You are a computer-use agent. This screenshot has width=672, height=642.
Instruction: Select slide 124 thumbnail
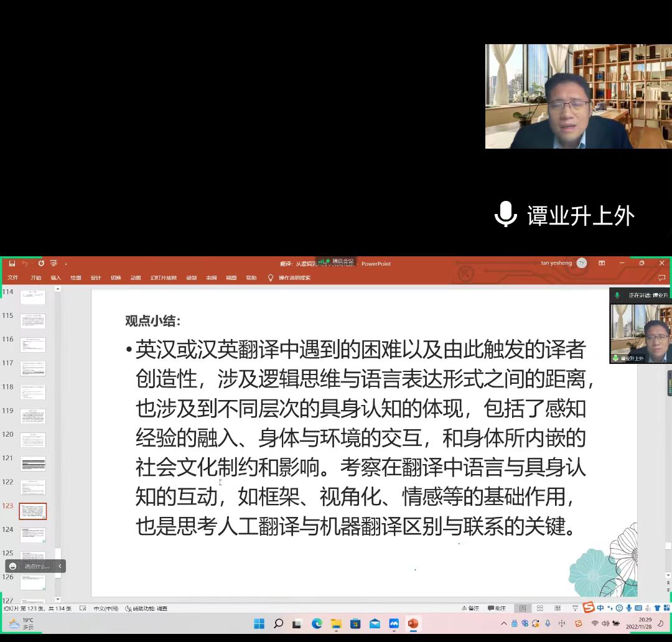pos(33,534)
